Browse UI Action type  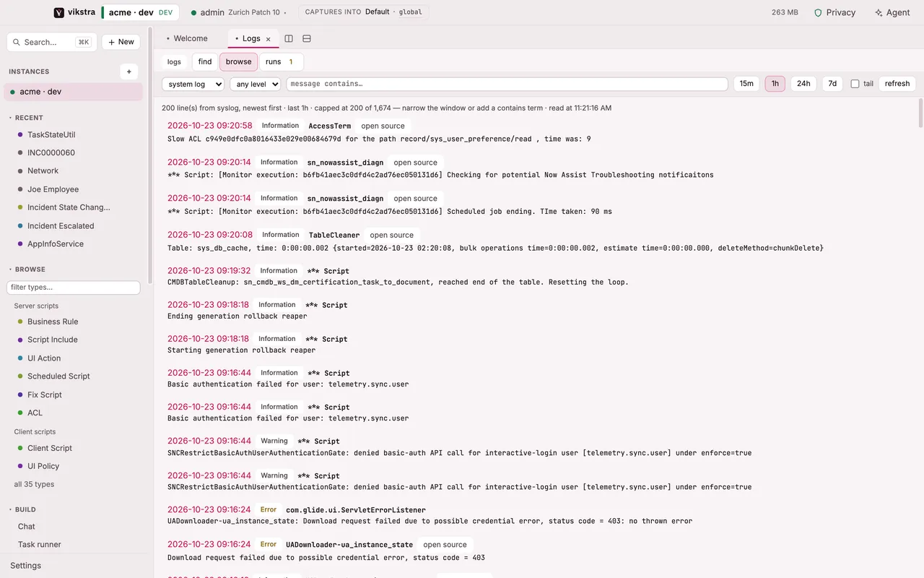[x=44, y=358]
